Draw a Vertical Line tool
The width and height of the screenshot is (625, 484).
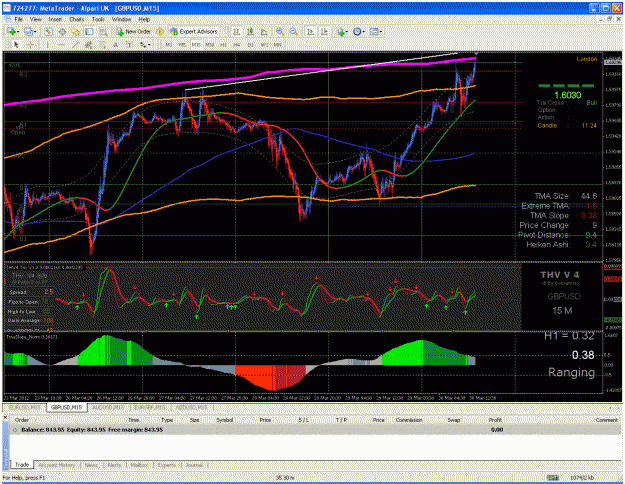(x=47, y=45)
